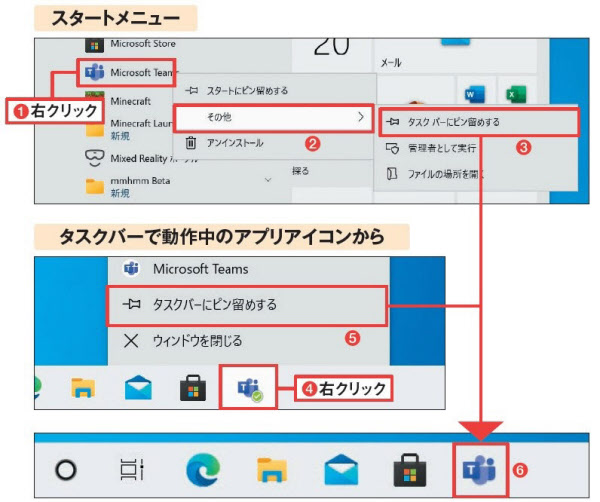Open the Word tile in Start

474,94
